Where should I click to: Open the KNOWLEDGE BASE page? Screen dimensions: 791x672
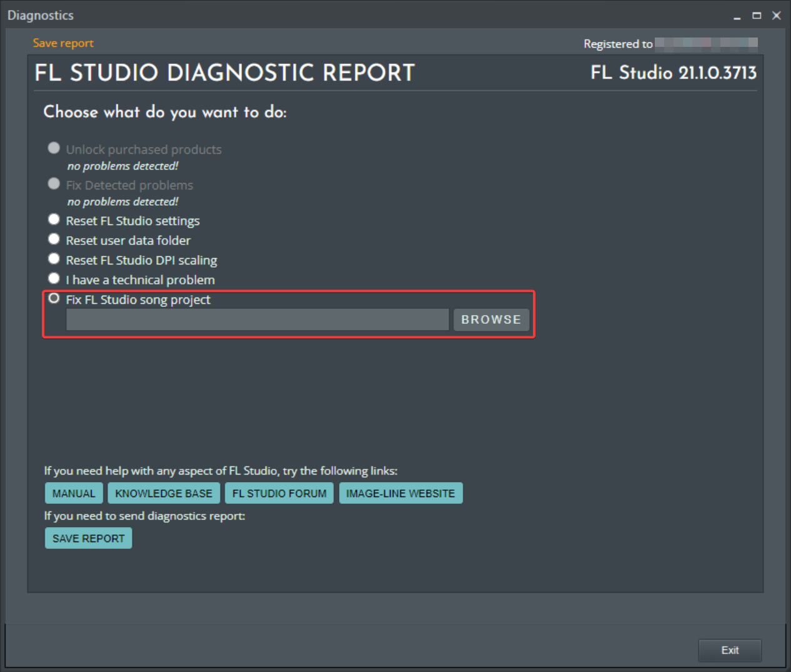tap(164, 493)
